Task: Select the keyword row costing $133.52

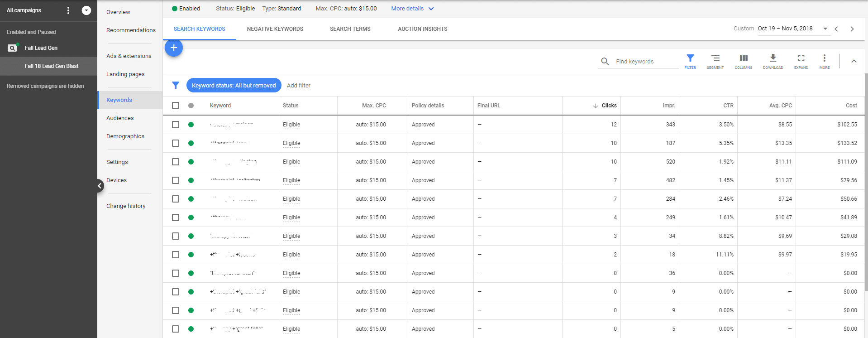Action: coord(176,143)
